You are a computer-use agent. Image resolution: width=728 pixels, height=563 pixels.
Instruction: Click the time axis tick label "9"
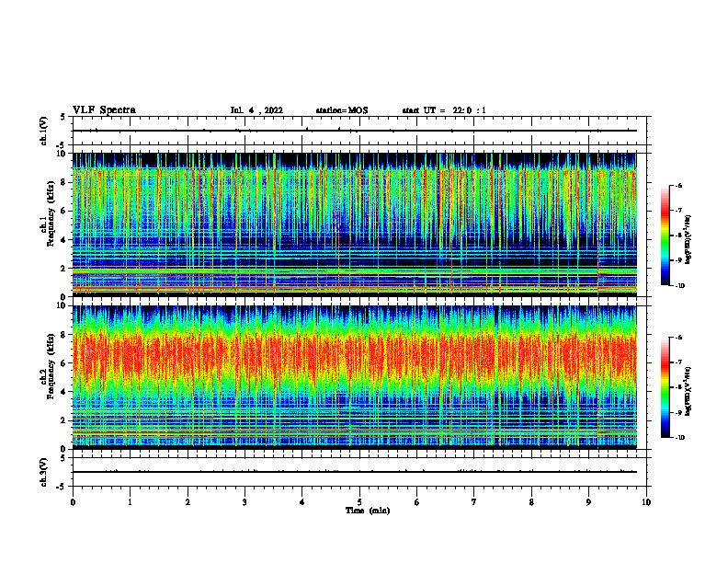pos(588,502)
